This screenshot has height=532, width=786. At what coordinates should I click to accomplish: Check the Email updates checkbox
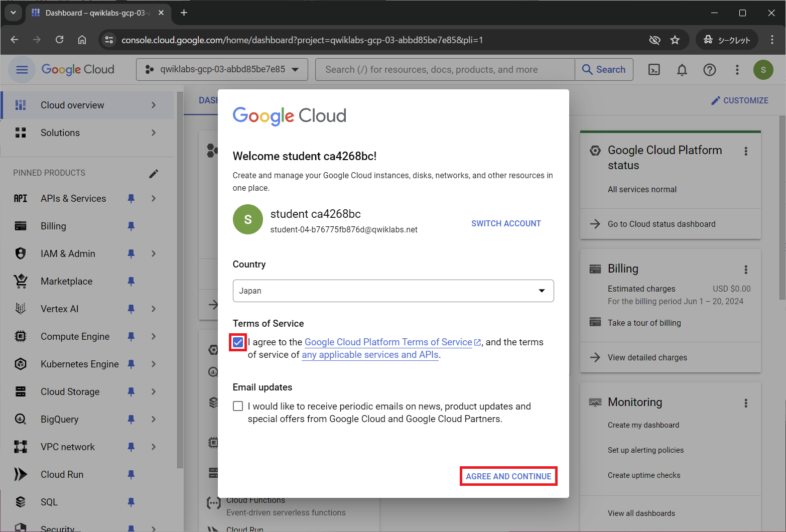238,406
